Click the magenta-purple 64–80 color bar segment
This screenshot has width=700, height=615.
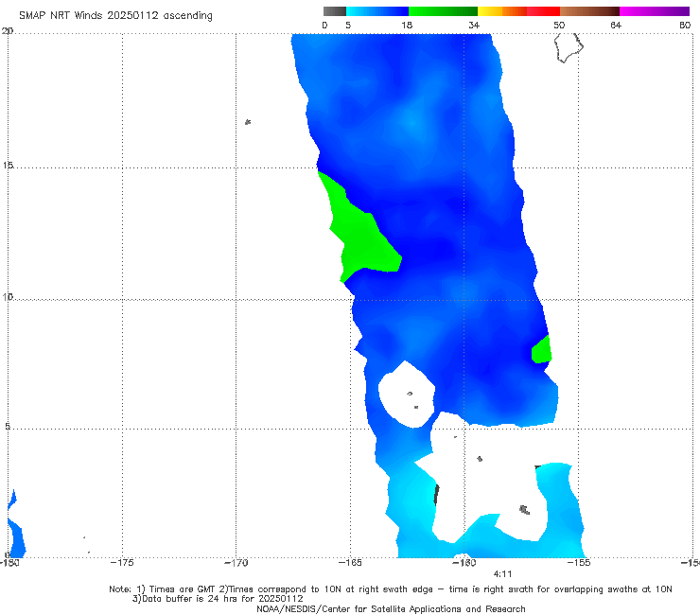tap(655, 11)
